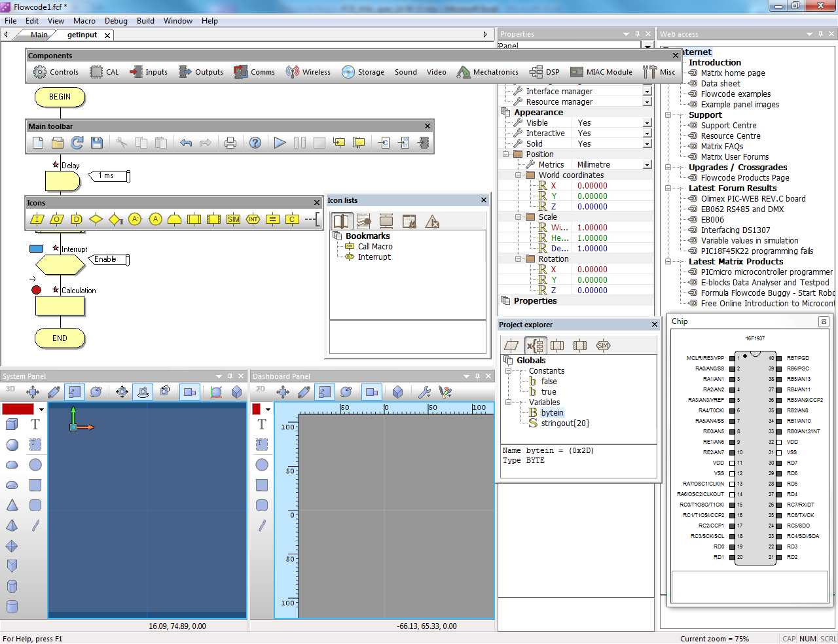Collapse the World coordinates tree node

518,175
